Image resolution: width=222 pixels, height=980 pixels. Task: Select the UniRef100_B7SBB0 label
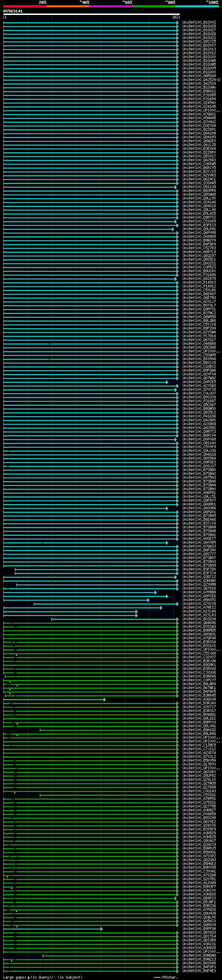[199, 470]
